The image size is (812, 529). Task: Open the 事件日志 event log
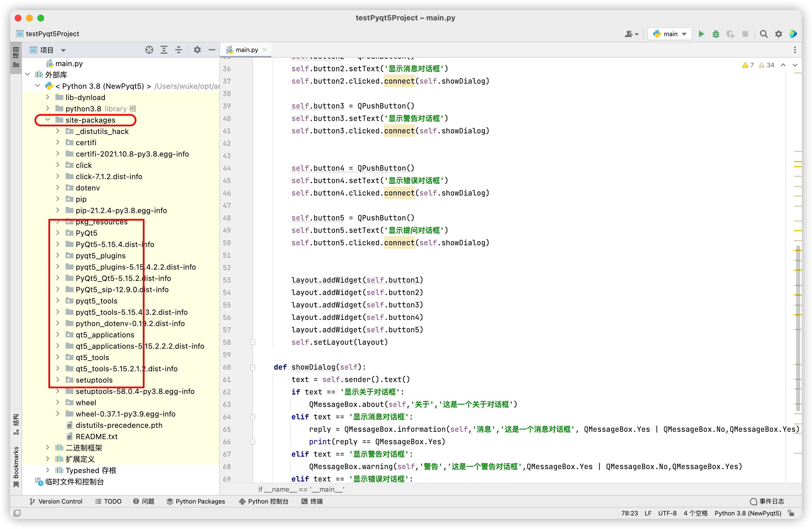(767, 501)
